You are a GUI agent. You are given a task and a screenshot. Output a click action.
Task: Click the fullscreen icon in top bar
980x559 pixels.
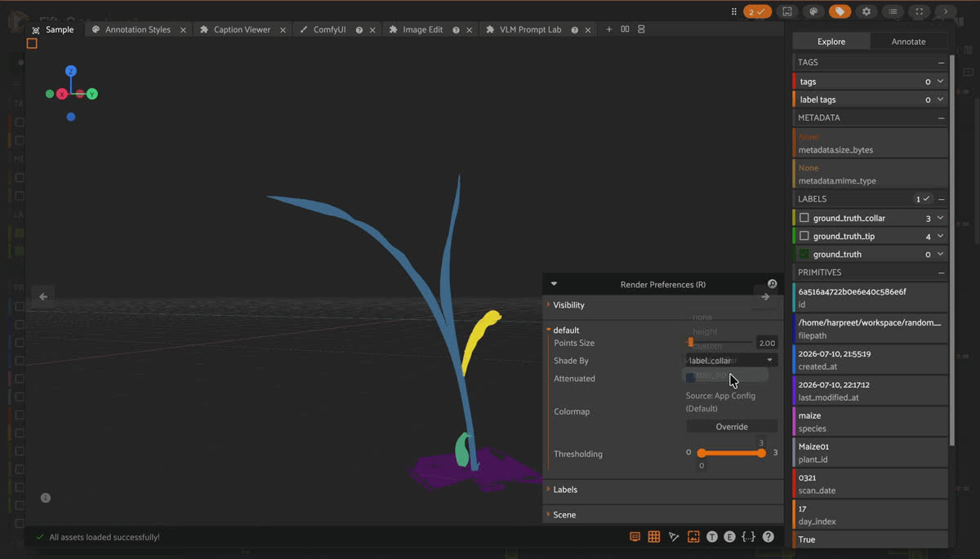pyautogui.click(x=920, y=11)
